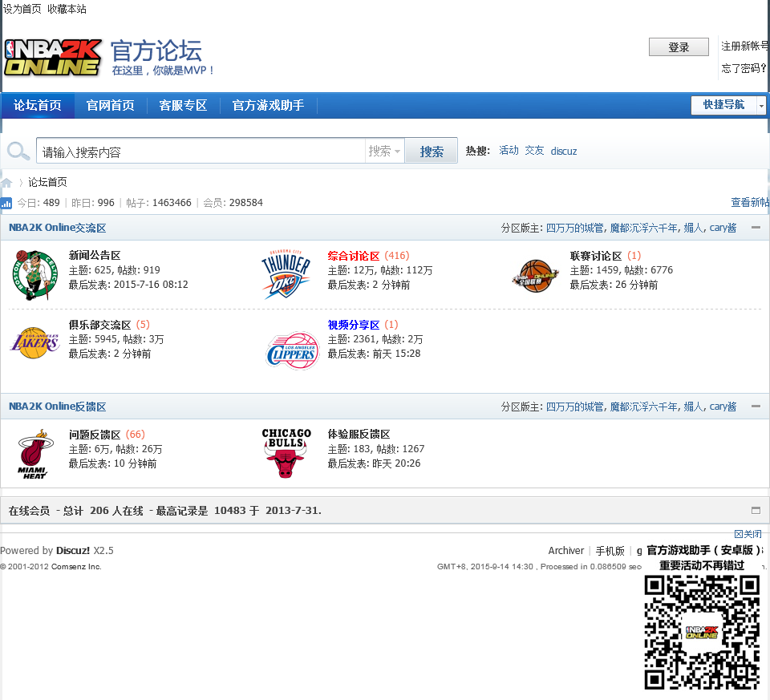770x700 pixels.
Task: Go to 官网首页 nav tab
Action: [111, 105]
